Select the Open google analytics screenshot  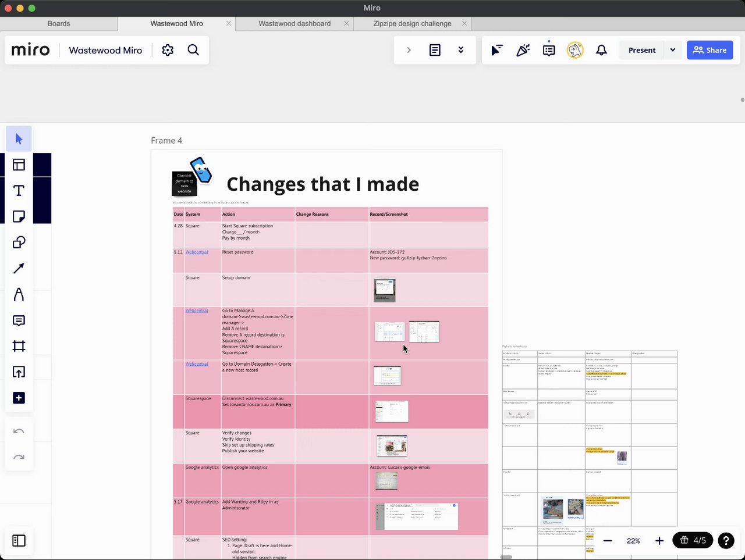[x=386, y=481]
